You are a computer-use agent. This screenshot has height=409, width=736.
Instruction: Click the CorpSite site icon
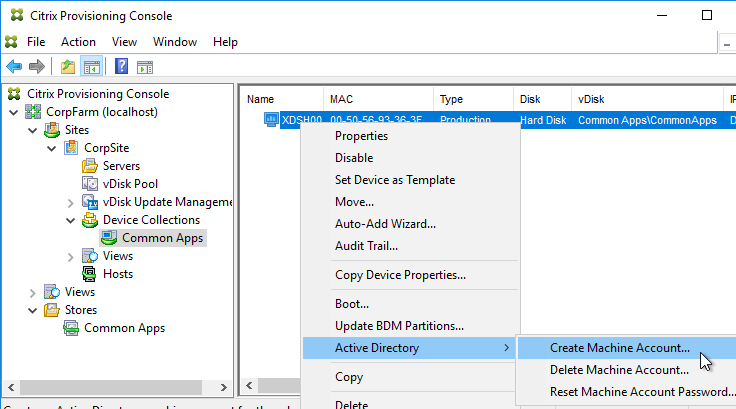pos(71,148)
